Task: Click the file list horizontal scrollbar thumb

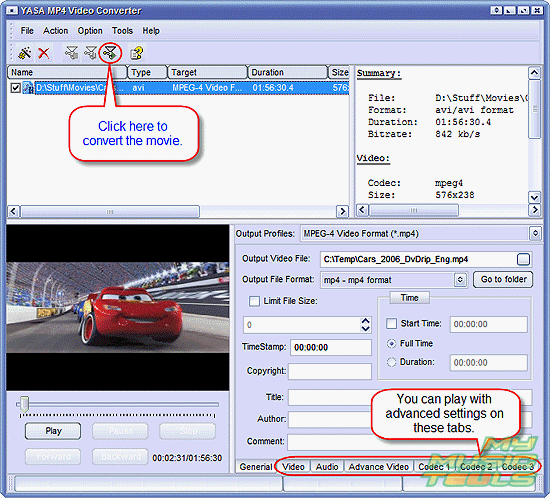Action: [110, 211]
